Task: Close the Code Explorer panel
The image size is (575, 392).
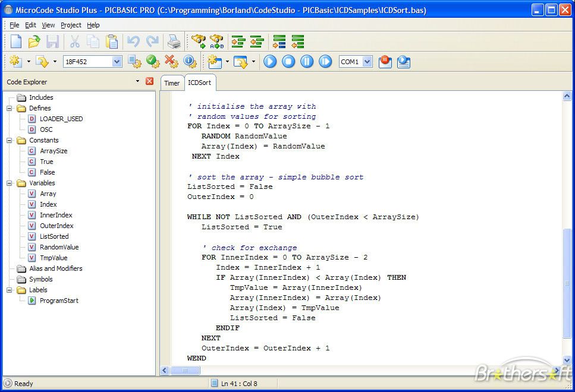Action: click(x=149, y=81)
